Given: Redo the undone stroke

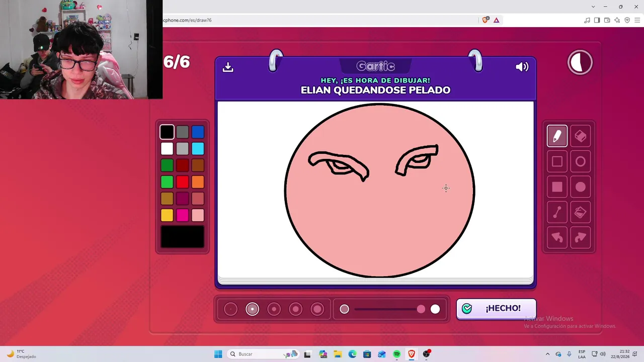Looking at the screenshot, I should pos(580,238).
